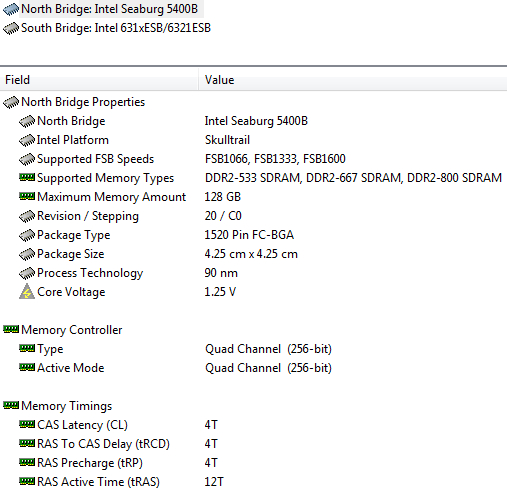The height and width of the screenshot is (491, 507).
Task: Click chip icon next to Process Technology
Action: [27, 273]
